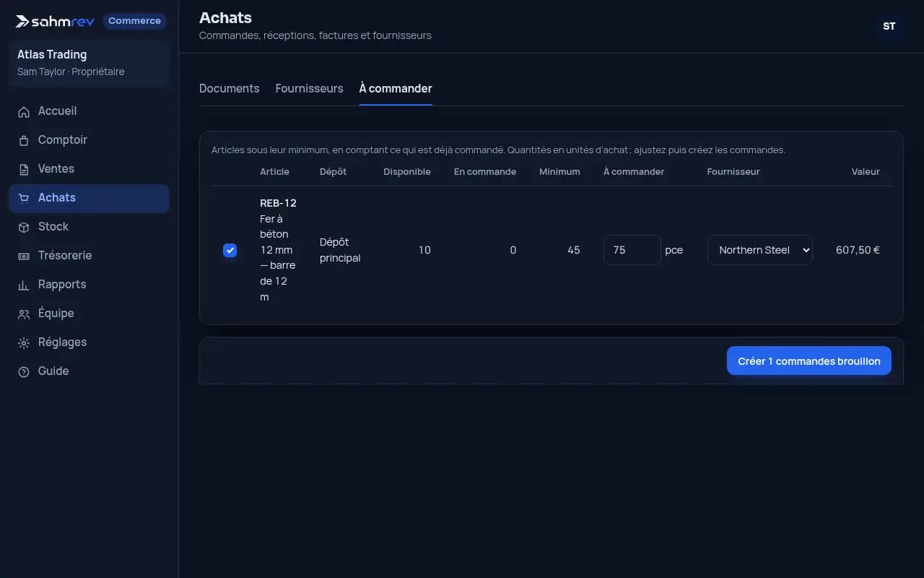Click the Disponible column header
This screenshot has height=578, width=924.
click(407, 171)
